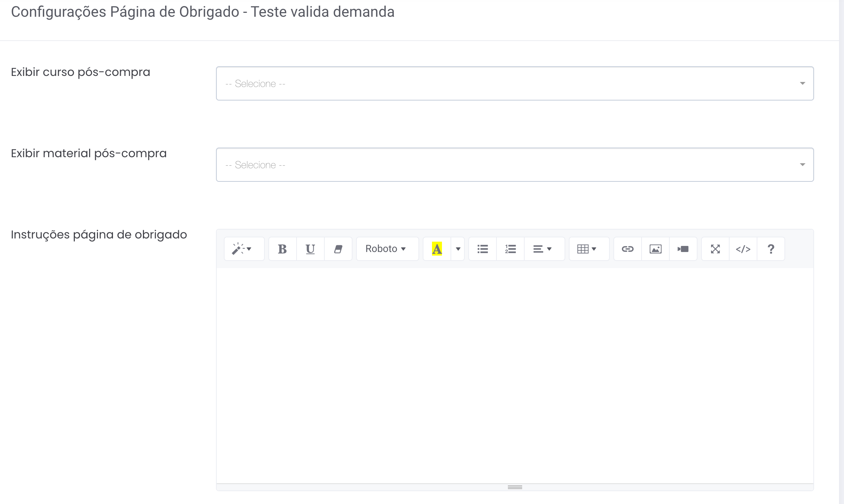Open the insert table dropdown
Viewport: 844px width, 504px height.
(x=587, y=249)
